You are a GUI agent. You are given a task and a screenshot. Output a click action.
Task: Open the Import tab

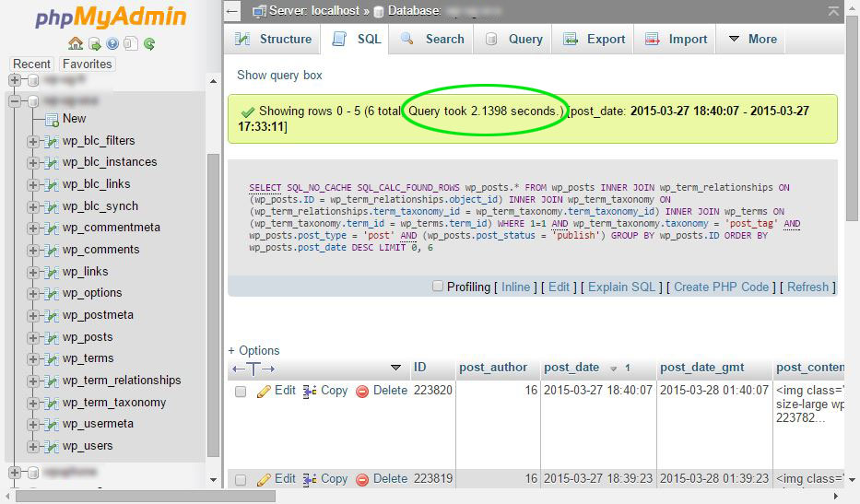click(677, 39)
